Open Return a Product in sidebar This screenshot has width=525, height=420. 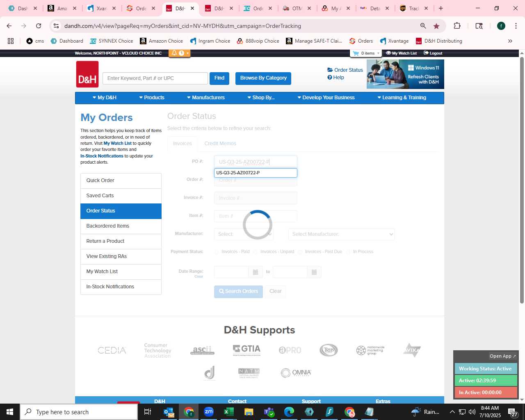[121, 241]
